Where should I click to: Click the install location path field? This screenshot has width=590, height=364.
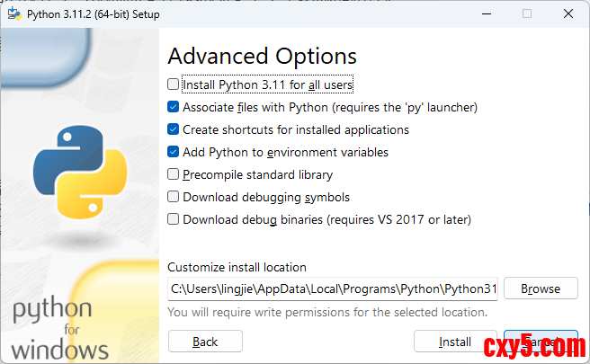coord(332,289)
